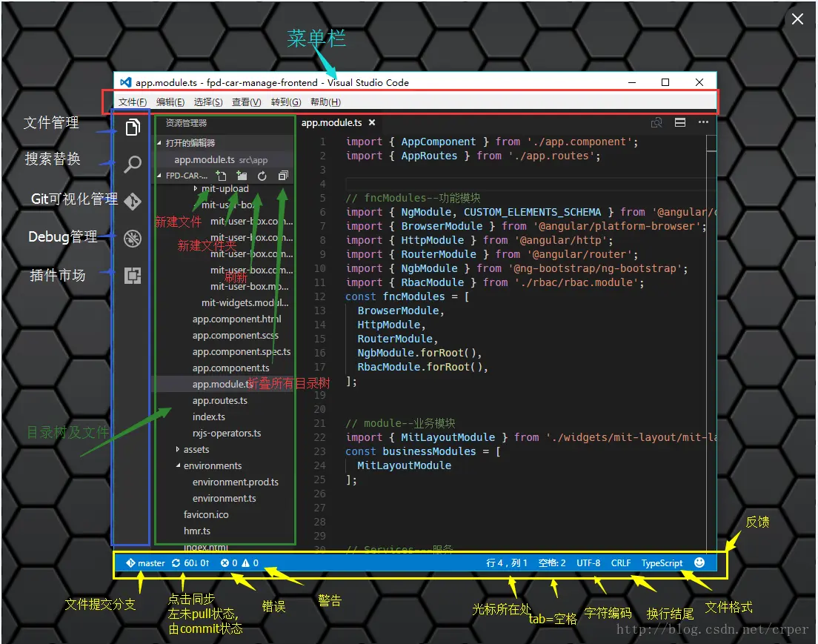This screenshot has width=818, height=644.
Task: Open the Search magnifier in activity bar
Action: pos(133,164)
